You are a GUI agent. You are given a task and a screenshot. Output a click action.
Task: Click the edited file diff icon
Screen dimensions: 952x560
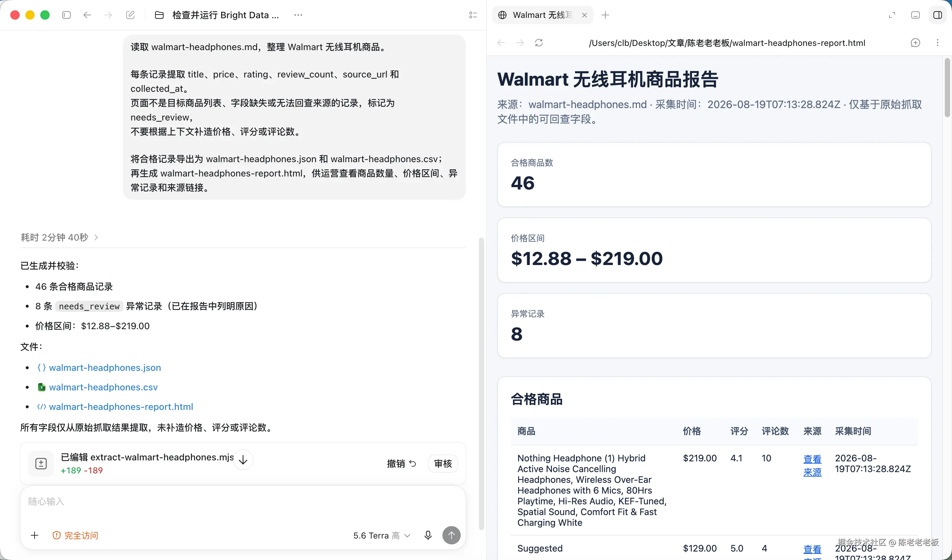click(x=41, y=463)
